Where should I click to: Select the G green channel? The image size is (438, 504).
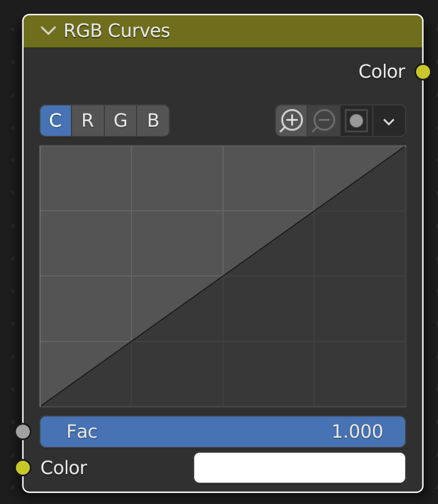(120, 121)
